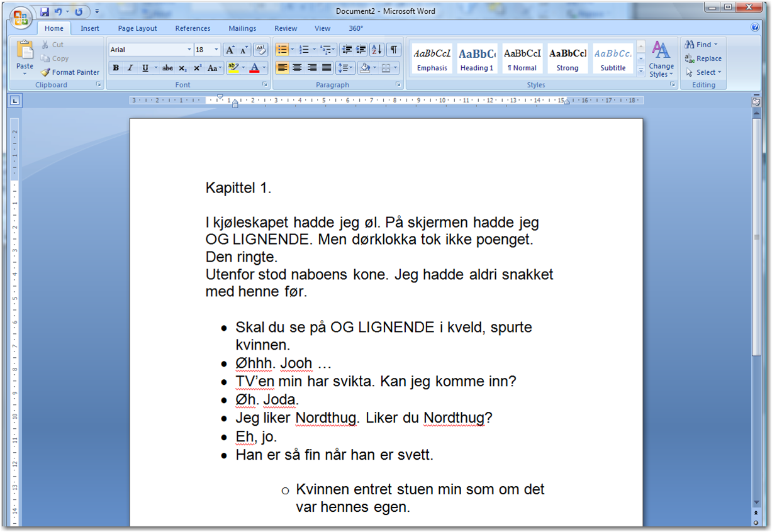Screen dimensions: 772x532
Task: Toggle the Show/Hide paragraph marks
Action: point(393,49)
